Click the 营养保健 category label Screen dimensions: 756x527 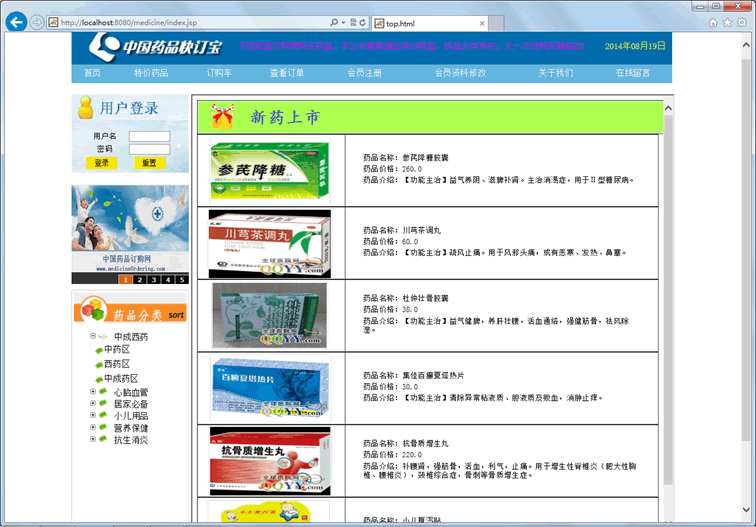click(131, 428)
